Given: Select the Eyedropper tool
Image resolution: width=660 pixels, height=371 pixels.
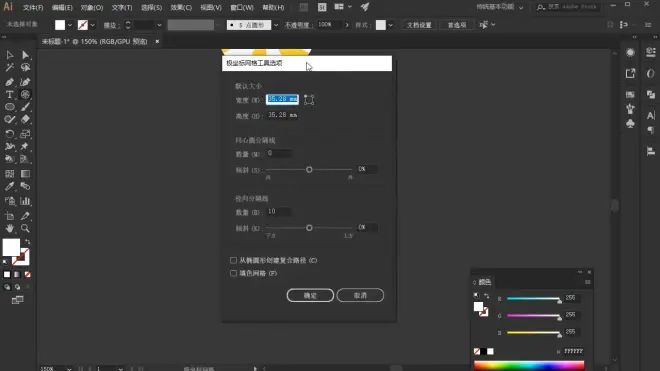Looking at the screenshot, I should click(10, 186).
